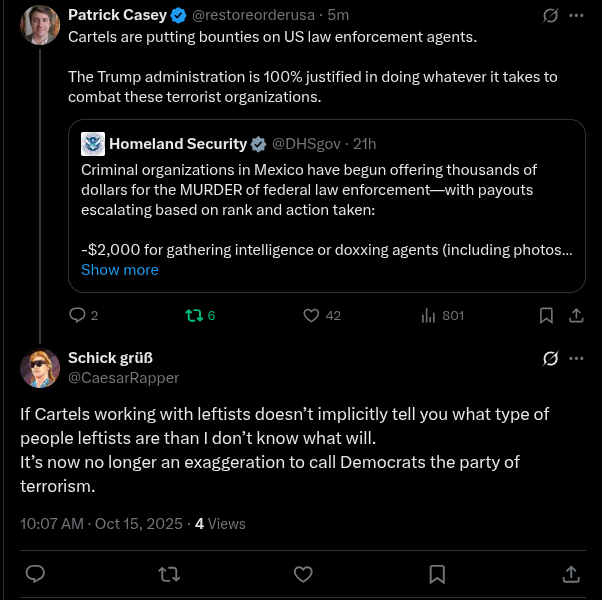View analytics showing 801 views
The height and width of the screenshot is (600, 602).
coord(429,315)
